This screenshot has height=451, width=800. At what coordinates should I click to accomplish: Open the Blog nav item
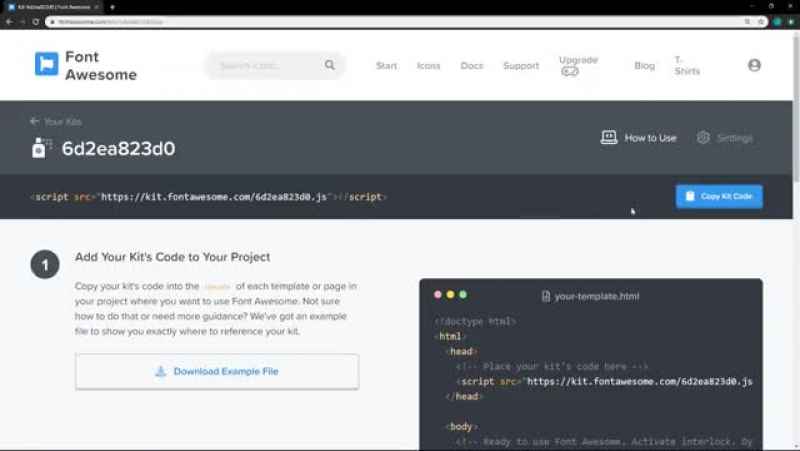click(644, 65)
